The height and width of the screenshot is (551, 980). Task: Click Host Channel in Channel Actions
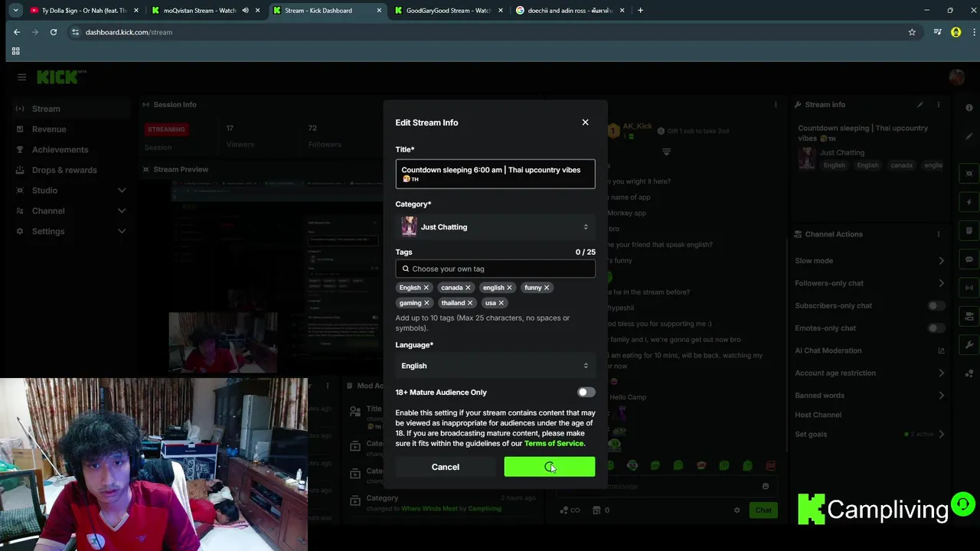pyautogui.click(x=818, y=415)
